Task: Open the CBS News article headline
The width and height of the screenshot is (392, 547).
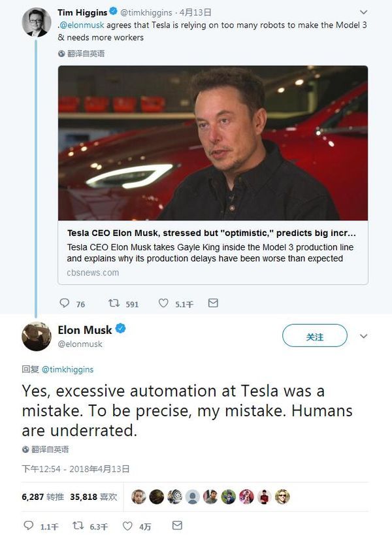Action: (212, 233)
